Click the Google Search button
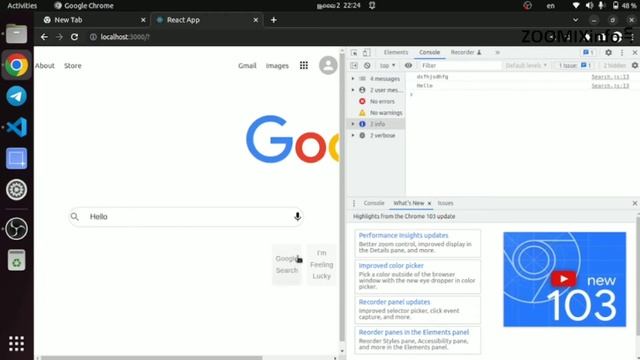 click(x=287, y=264)
